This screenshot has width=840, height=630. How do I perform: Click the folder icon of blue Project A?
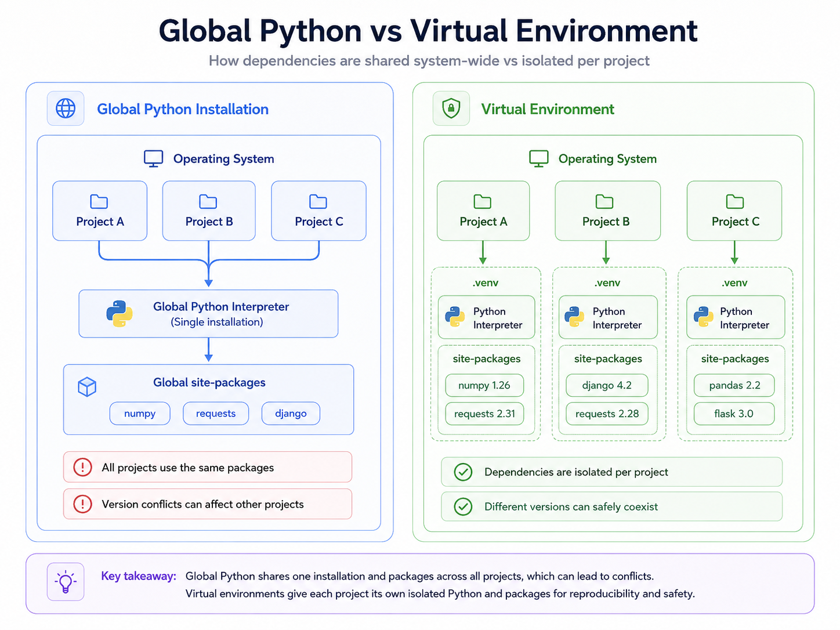99,202
